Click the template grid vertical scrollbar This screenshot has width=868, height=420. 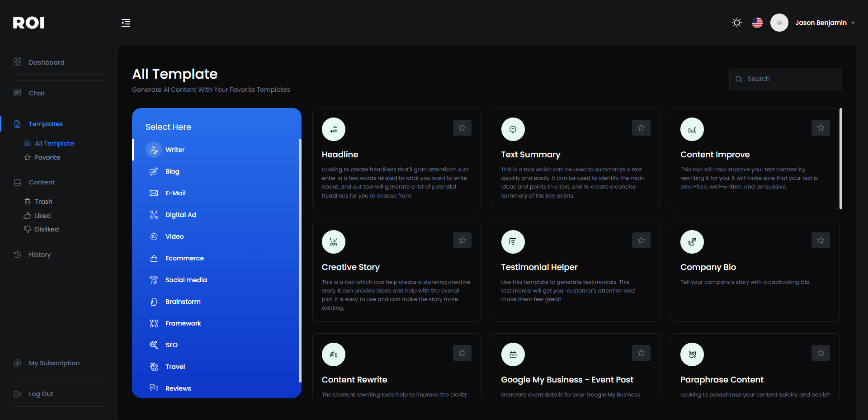click(x=841, y=159)
